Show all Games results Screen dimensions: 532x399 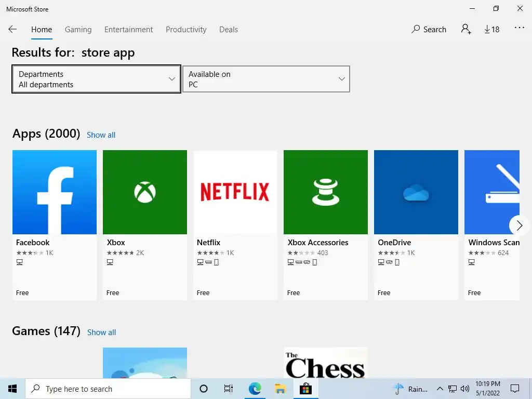click(101, 332)
